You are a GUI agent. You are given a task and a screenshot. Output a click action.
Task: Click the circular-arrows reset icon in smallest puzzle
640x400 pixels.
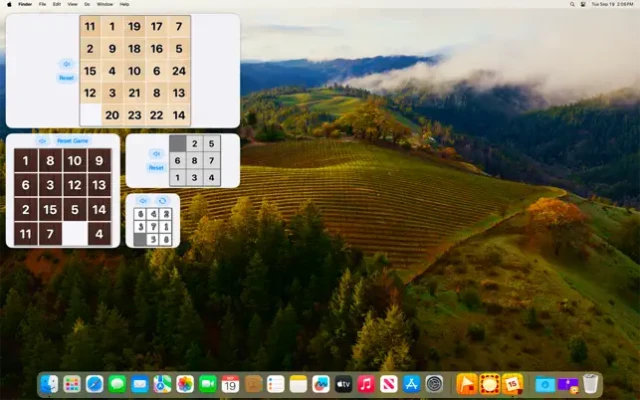(x=162, y=201)
